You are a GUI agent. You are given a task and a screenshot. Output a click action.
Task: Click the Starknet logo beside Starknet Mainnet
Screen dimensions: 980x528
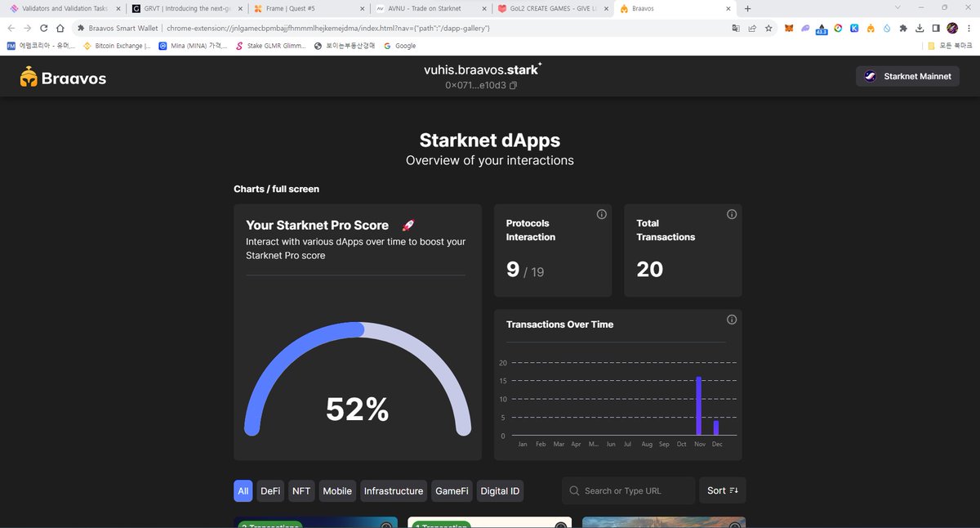869,75
